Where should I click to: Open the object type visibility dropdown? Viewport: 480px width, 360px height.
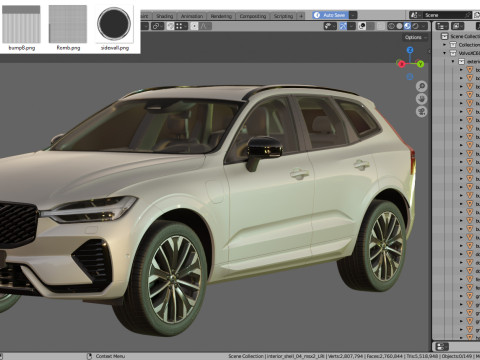[x=330, y=26]
